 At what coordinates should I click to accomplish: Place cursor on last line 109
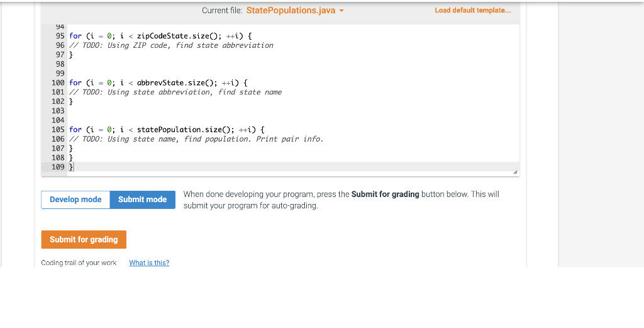click(293, 167)
